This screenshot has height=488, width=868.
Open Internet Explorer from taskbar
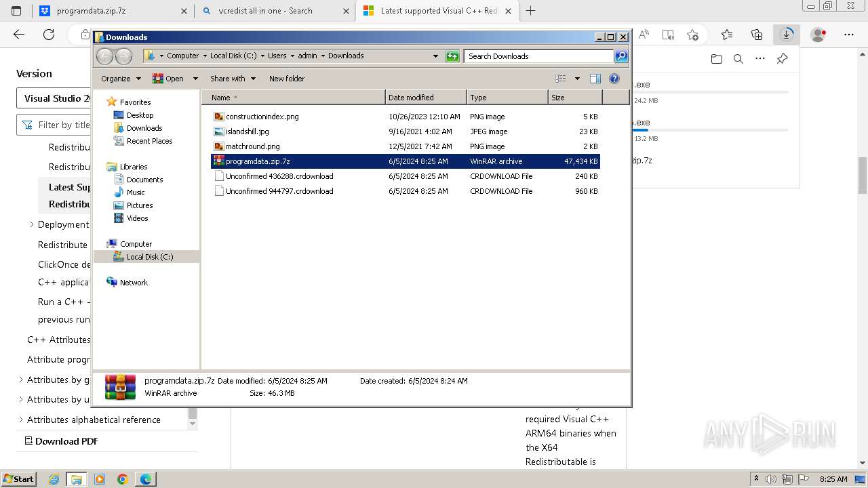coord(54,479)
